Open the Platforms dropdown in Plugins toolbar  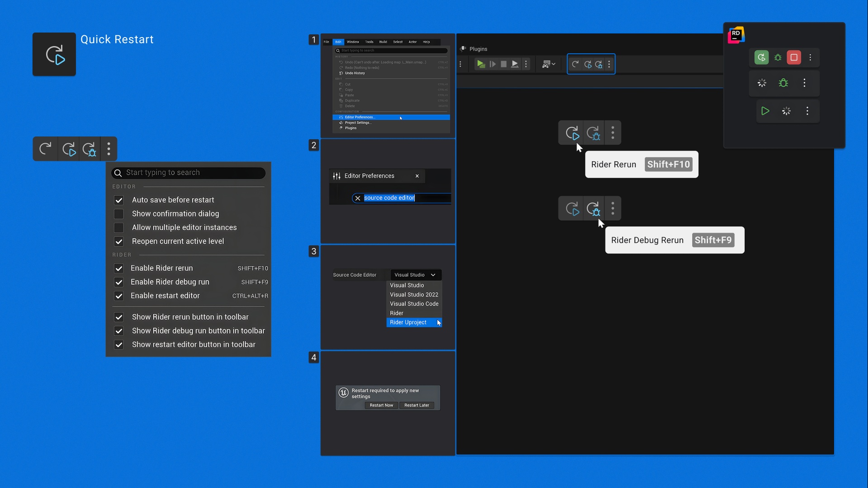[549, 64]
